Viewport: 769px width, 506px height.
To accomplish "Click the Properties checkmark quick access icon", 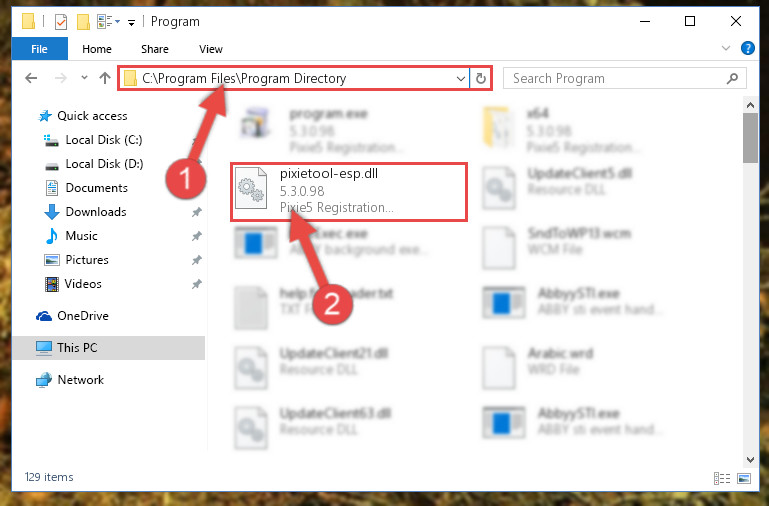I will coord(61,22).
